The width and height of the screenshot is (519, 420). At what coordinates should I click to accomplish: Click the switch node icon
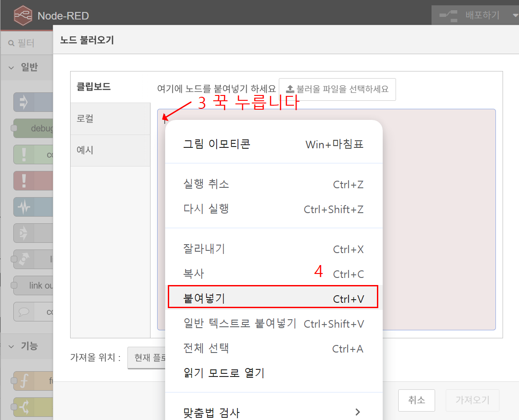24,407
